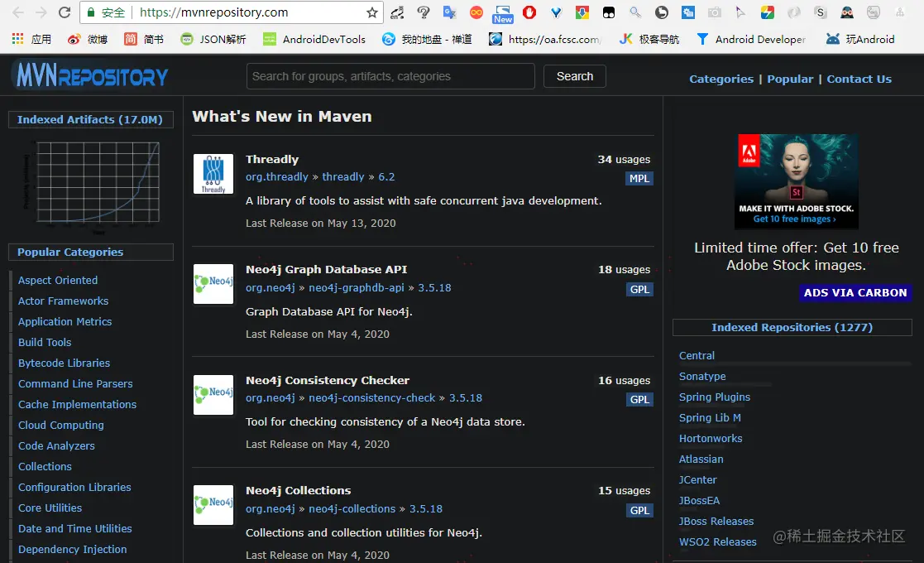The image size is (924, 563).
Task: Click the blue funnel Y extension icon
Action: pos(556,12)
